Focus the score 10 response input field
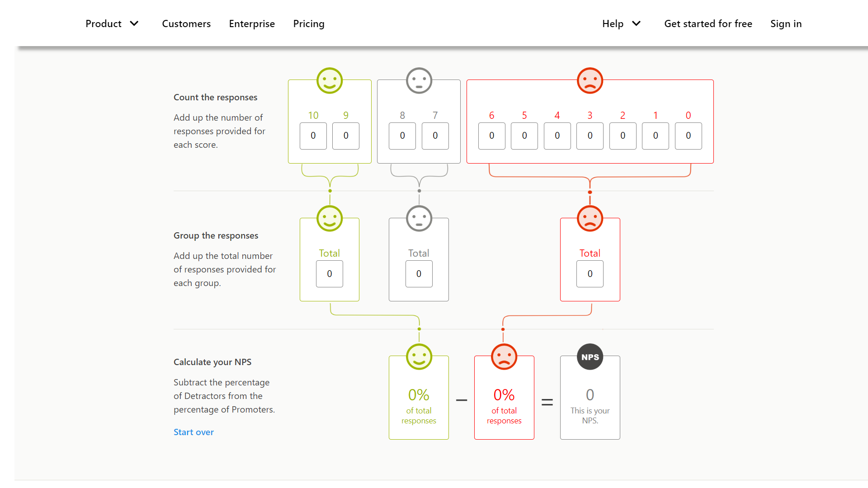Image resolution: width=868 pixels, height=488 pixels. pyautogui.click(x=313, y=136)
